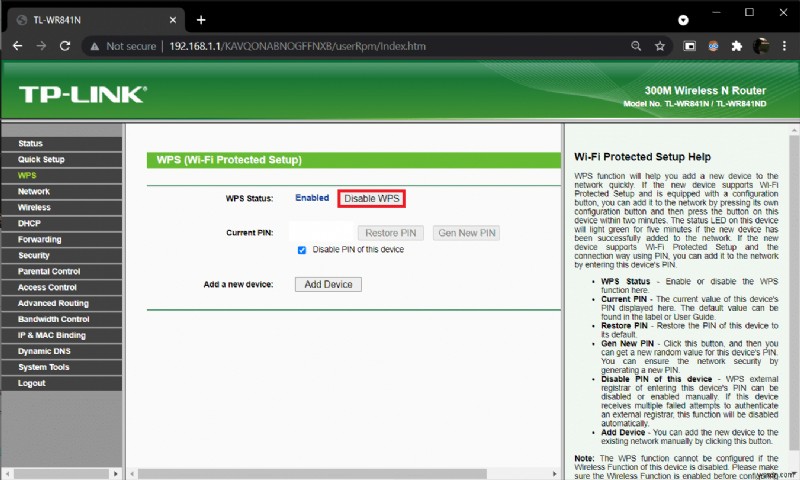This screenshot has height=480, width=800.
Task: Open the DHCP section
Action: pos(62,223)
